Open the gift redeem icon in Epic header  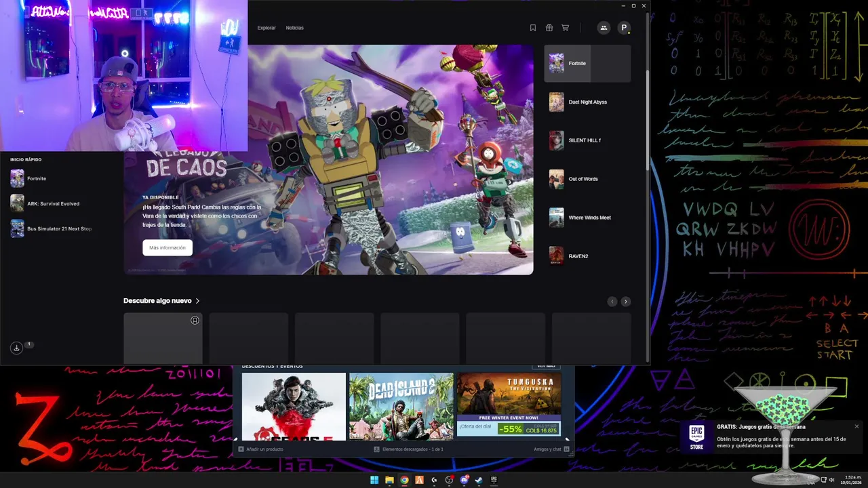(549, 28)
